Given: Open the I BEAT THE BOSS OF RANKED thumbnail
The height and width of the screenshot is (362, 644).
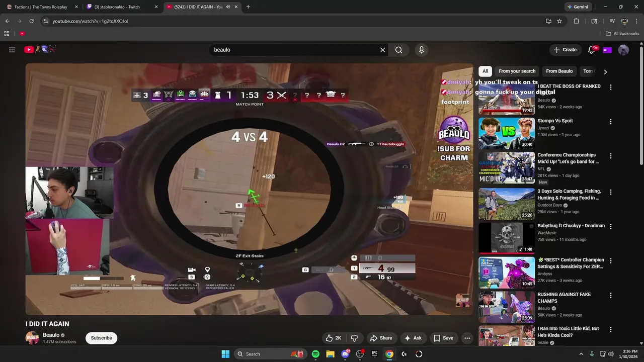Looking at the screenshot, I should coord(506,99).
